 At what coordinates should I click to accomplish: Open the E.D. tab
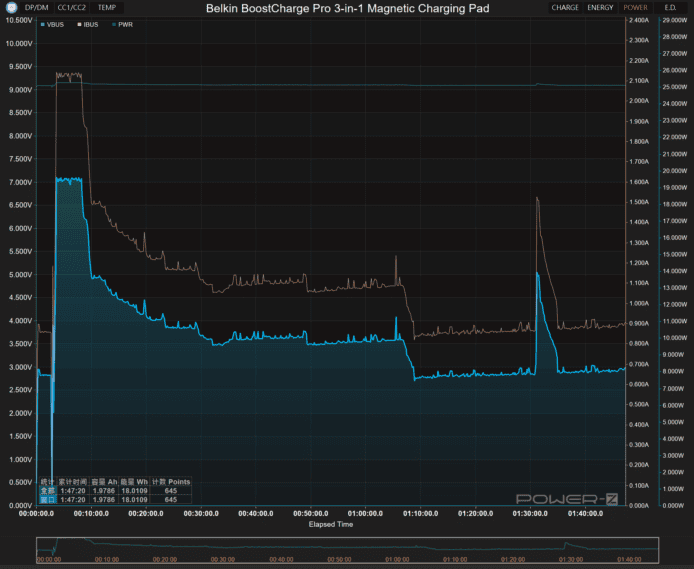[670, 8]
